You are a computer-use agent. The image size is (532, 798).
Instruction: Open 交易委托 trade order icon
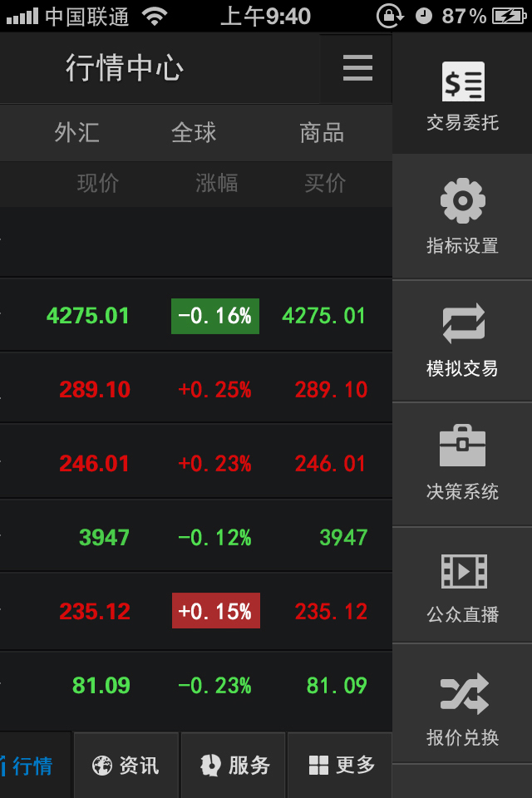point(463,82)
